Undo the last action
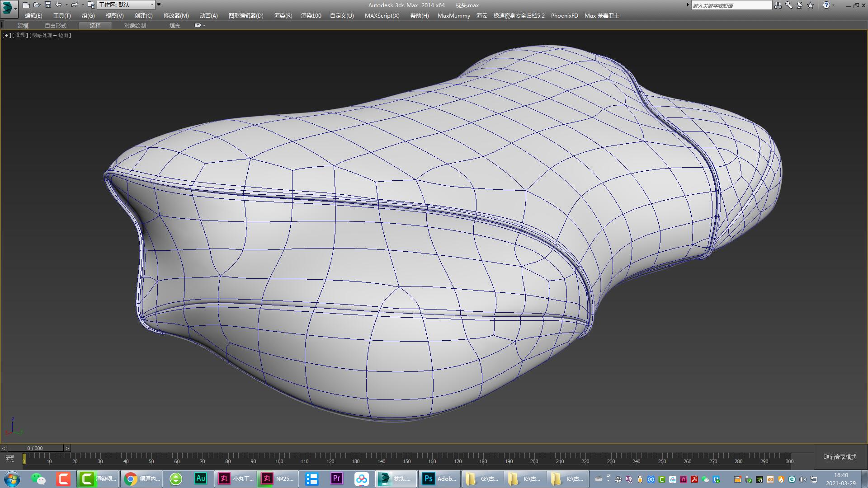The image size is (868, 488). 57,5
